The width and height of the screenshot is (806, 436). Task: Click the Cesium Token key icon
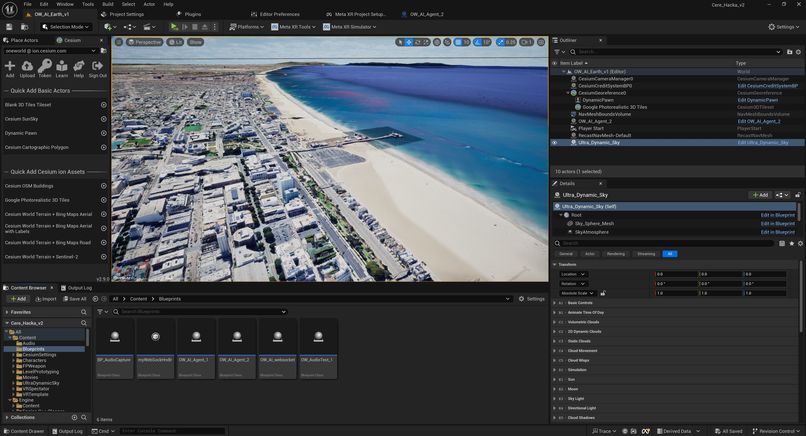[x=45, y=65]
